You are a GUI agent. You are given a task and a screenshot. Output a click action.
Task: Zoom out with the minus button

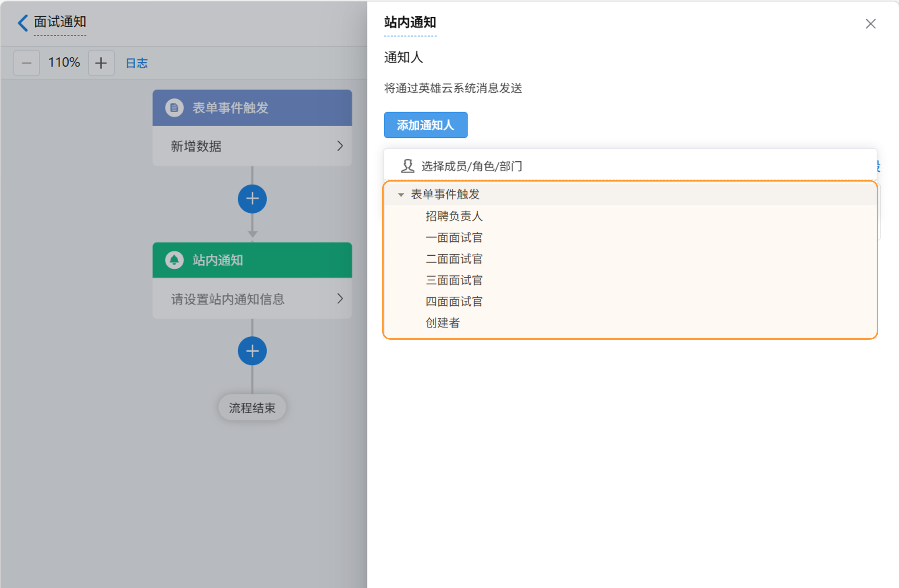[x=26, y=63]
